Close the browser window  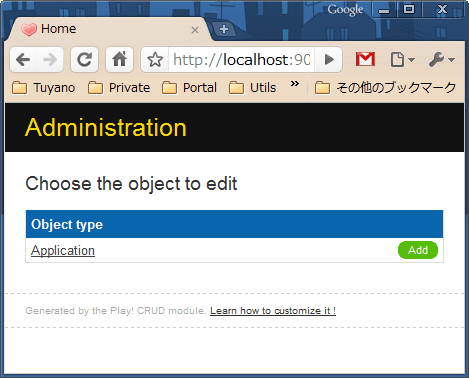click(442, 9)
